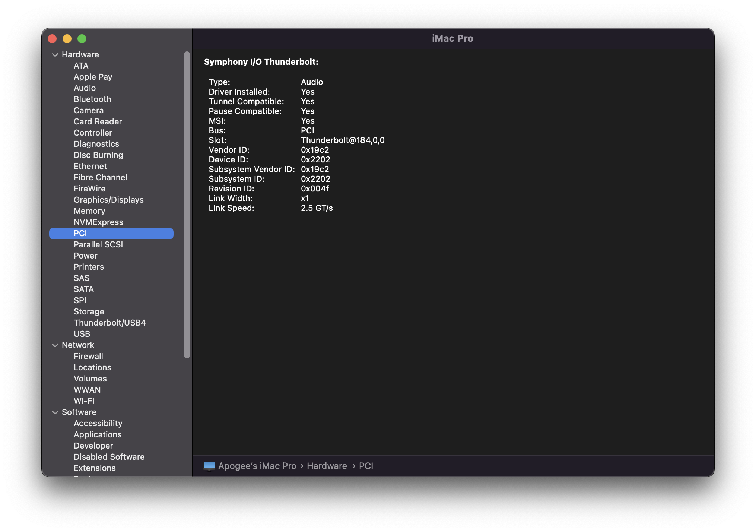The height and width of the screenshot is (532, 756).
Task: Click the green full-screen button
Action: (82, 39)
